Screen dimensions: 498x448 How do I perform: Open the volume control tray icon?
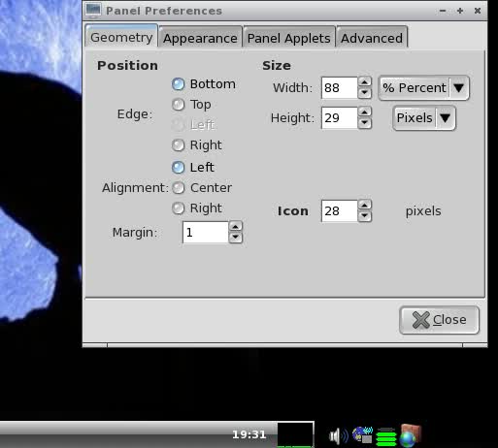tap(339, 435)
